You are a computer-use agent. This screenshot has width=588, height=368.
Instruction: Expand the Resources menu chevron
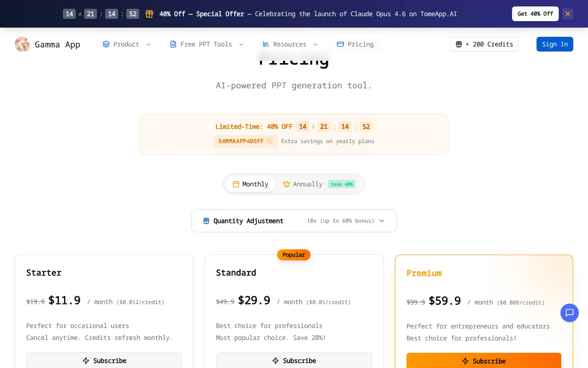pyautogui.click(x=316, y=44)
